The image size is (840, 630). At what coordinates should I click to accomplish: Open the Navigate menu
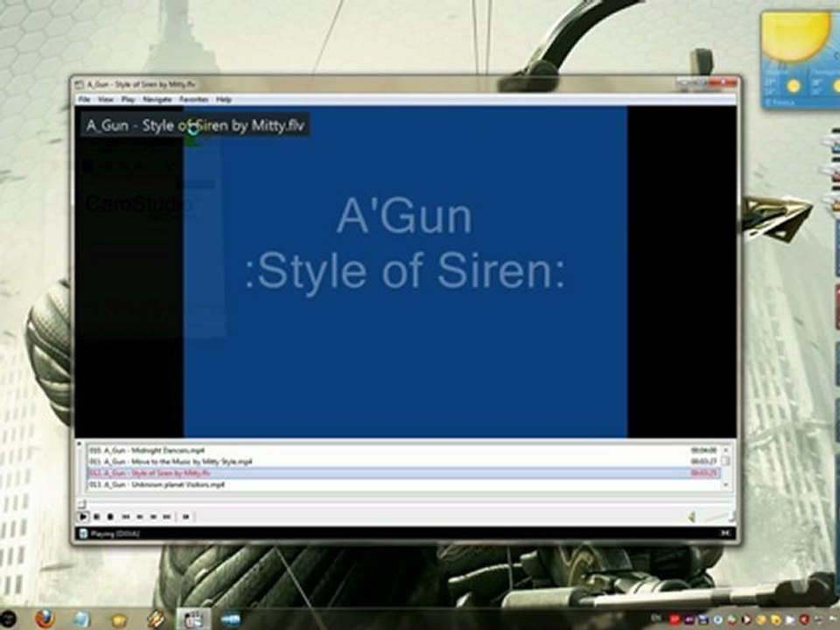pyautogui.click(x=157, y=100)
